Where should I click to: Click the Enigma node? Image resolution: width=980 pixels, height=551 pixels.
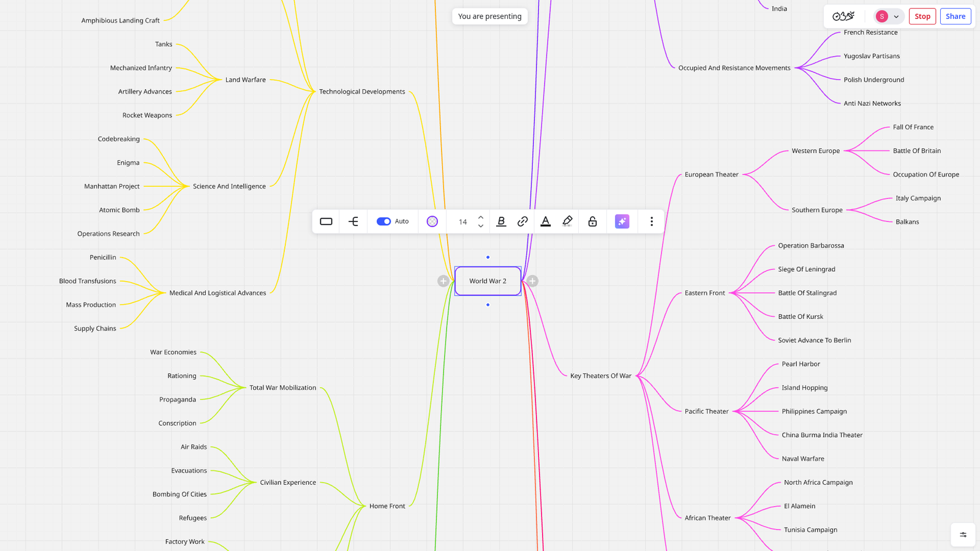128,163
